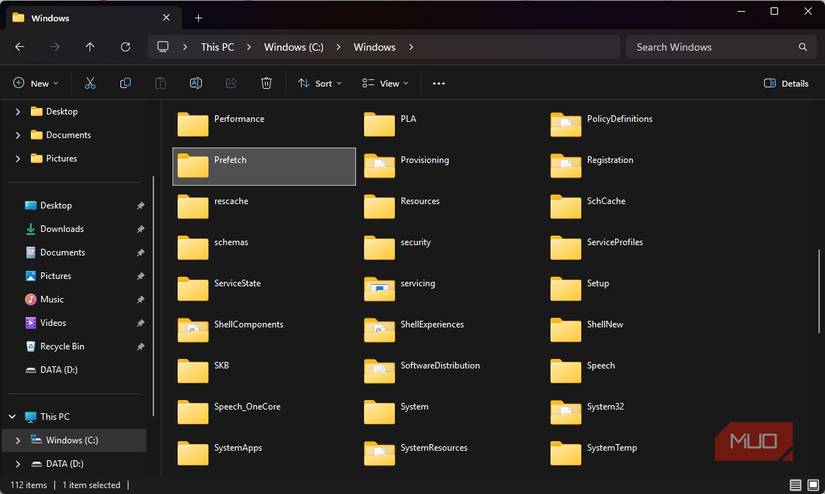This screenshot has width=825, height=494.
Task: Click the Search Windows input field
Action: [712, 47]
